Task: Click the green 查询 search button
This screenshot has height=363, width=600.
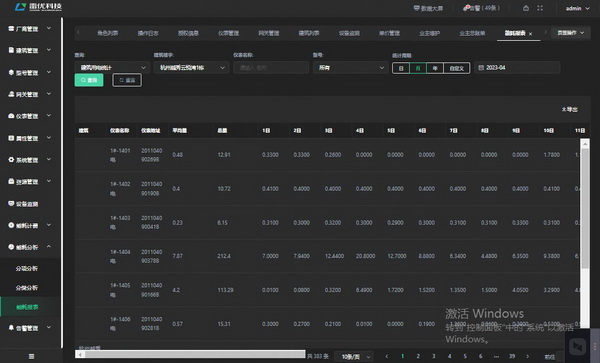Action: pyautogui.click(x=89, y=80)
